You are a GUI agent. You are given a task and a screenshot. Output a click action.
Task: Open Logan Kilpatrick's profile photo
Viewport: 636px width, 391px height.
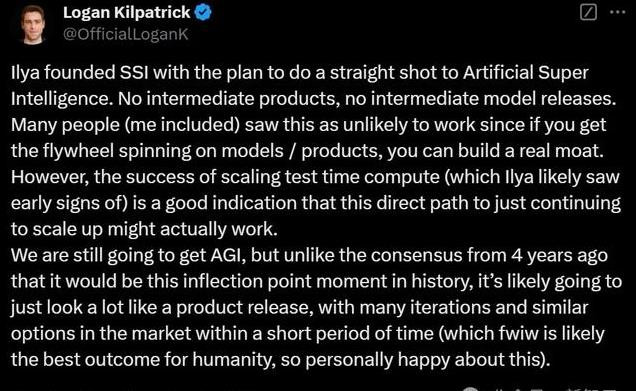pyautogui.click(x=32, y=24)
